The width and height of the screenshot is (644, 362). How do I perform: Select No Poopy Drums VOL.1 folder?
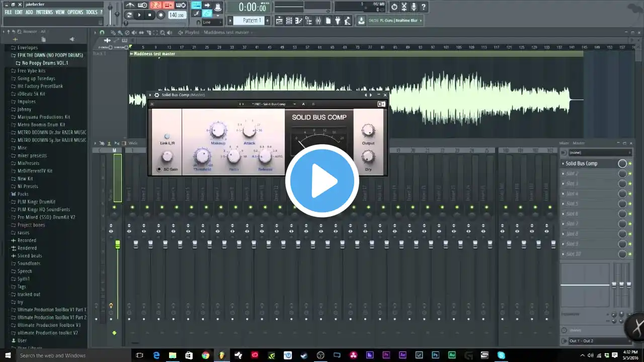coord(45,63)
